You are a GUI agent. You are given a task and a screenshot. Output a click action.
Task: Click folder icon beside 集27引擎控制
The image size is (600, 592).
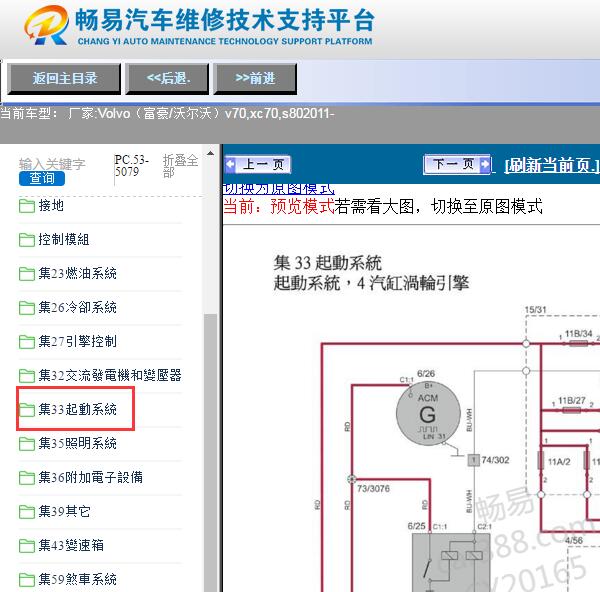point(27,342)
